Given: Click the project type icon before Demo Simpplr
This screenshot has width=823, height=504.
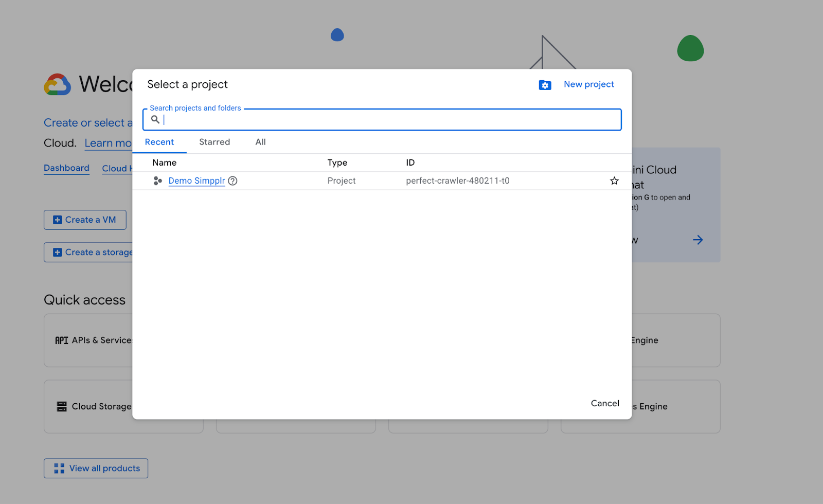Looking at the screenshot, I should click(158, 181).
